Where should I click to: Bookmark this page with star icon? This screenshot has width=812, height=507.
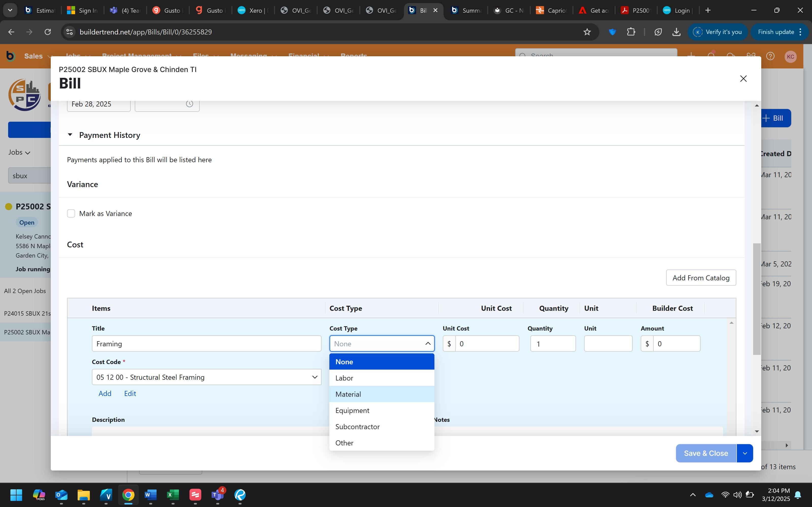pyautogui.click(x=587, y=32)
